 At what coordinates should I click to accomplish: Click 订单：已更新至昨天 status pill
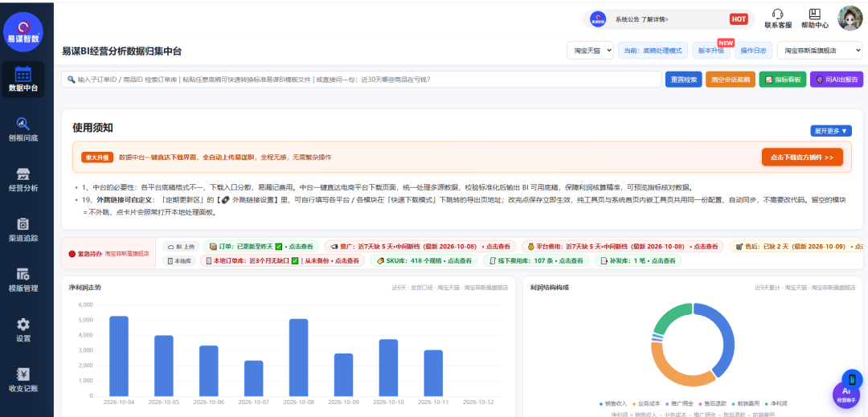[260, 247]
